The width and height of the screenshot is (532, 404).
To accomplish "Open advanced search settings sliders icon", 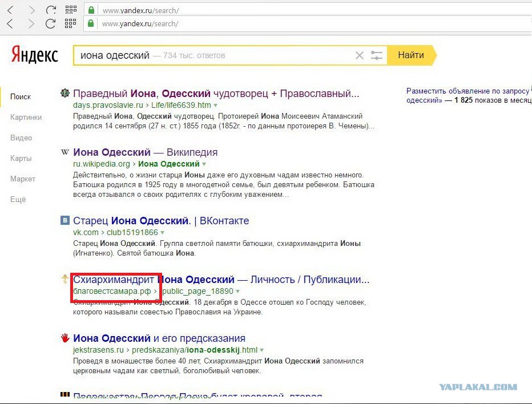I will point(377,55).
